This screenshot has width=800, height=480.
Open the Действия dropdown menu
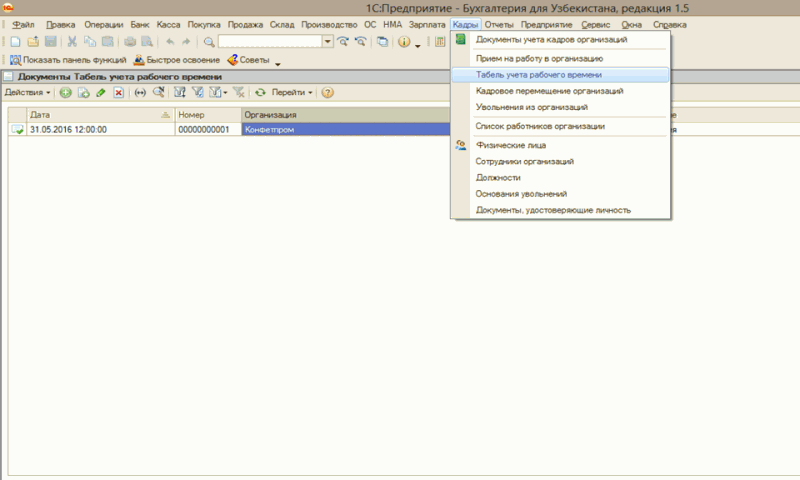27,92
